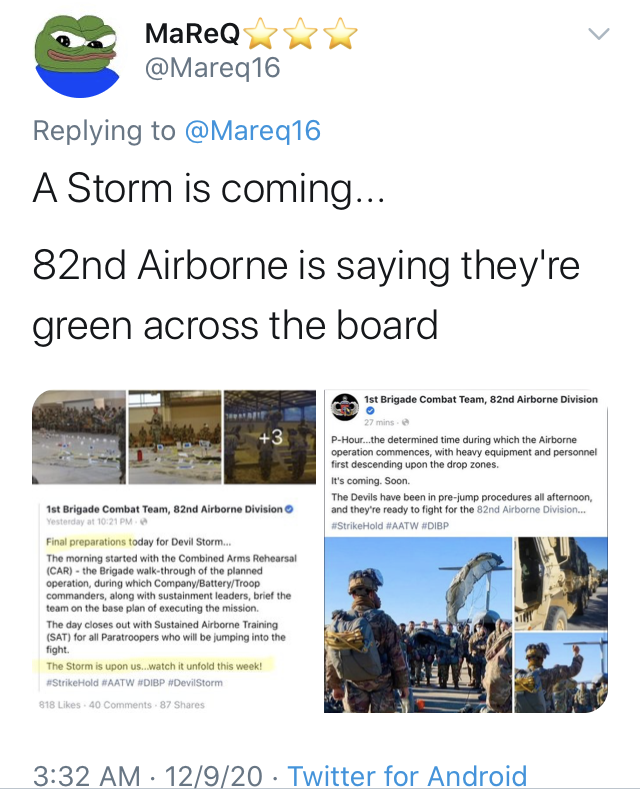Screen dimensions: 640x789
Task: Open the paratrooper raising fist photo
Action: [561, 673]
